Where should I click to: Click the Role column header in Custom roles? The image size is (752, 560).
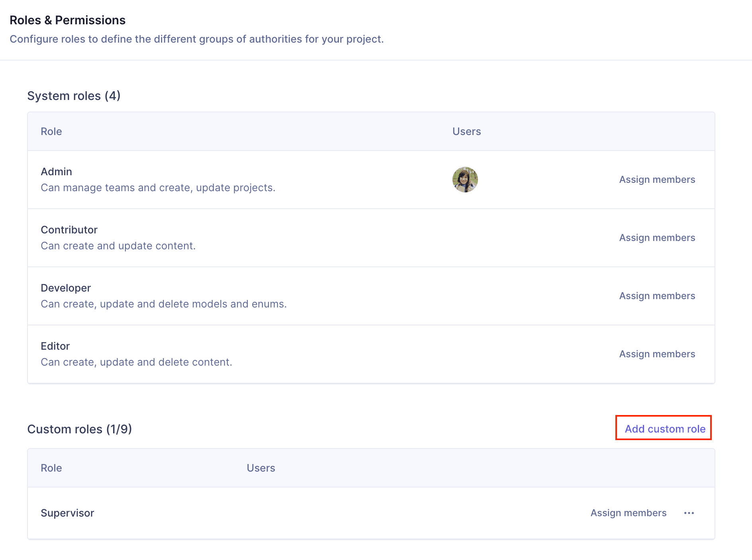(51, 468)
